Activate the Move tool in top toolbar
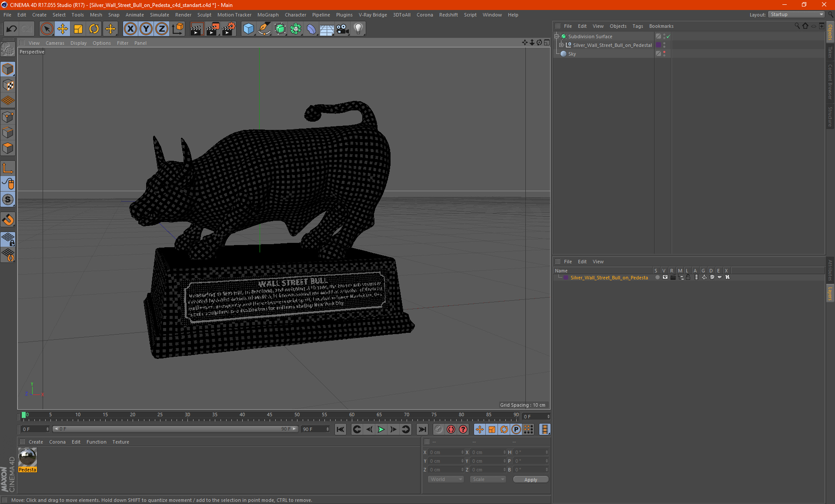 click(x=63, y=29)
